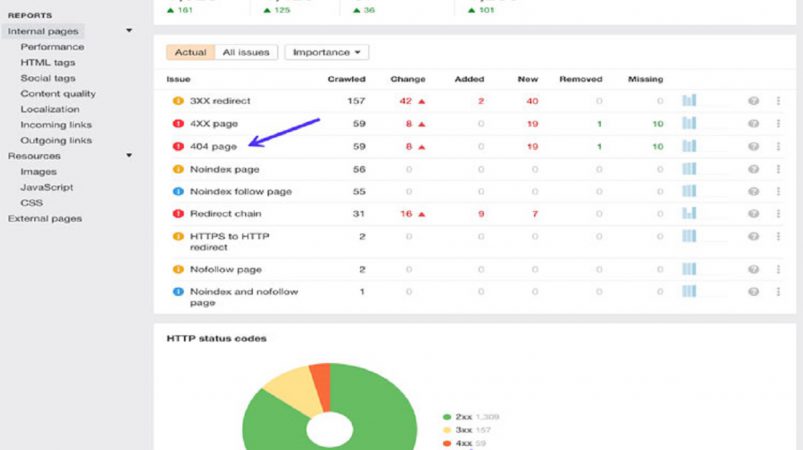Open three-dot menu for HTTPS to HTTP redirect
Viewport: 803px width, 450px height.
point(778,237)
